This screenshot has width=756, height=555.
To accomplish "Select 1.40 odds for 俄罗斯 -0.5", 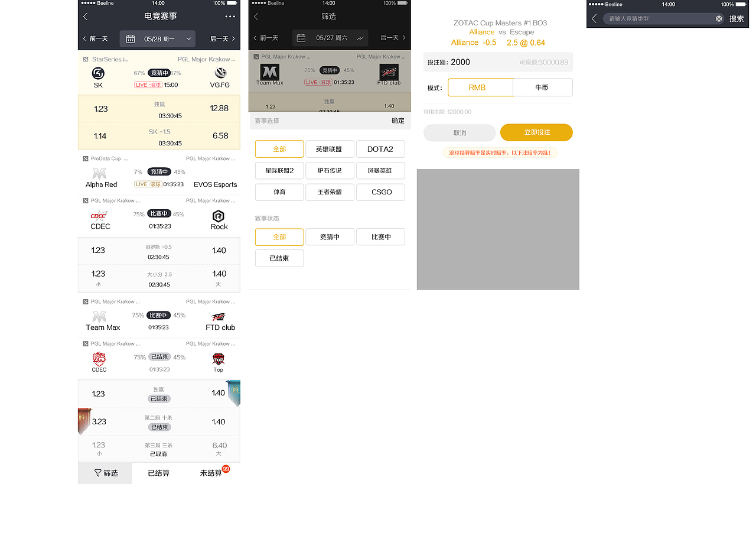I will coord(219,251).
